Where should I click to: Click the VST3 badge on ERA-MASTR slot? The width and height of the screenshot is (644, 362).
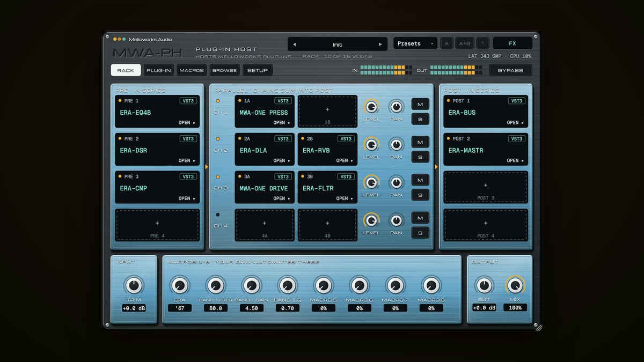tap(517, 138)
